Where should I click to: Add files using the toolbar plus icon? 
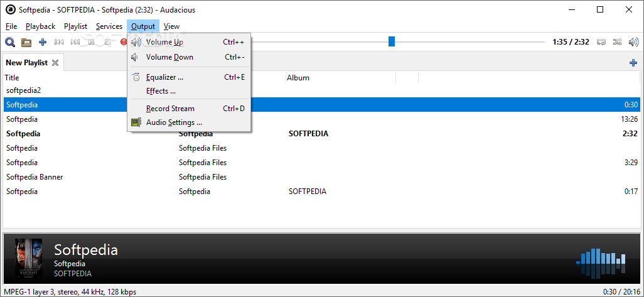click(x=43, y=42)
